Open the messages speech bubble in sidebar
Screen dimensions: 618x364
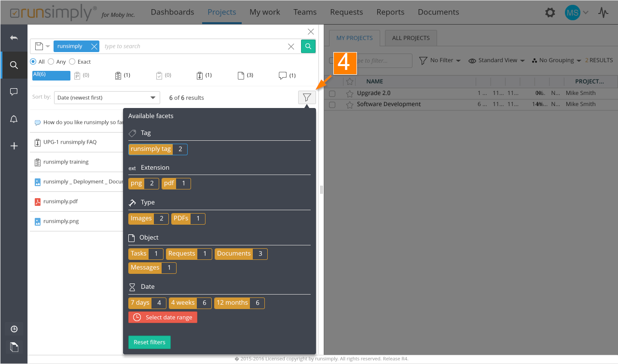[14, 92]
